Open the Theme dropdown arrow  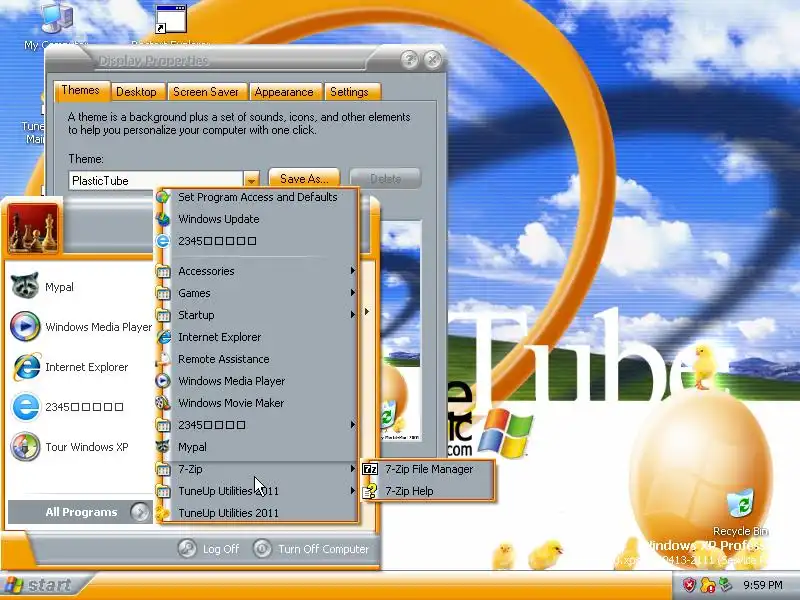(251, 180)
